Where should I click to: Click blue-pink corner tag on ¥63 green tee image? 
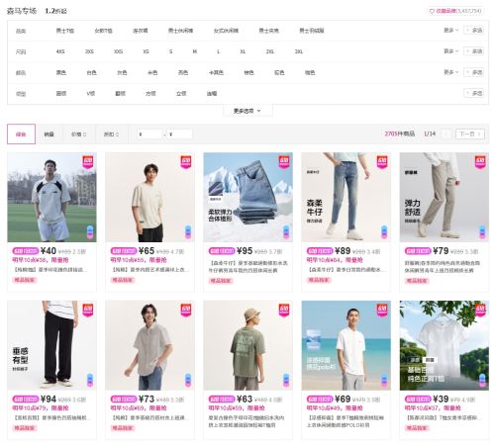[x=286, y=380]
